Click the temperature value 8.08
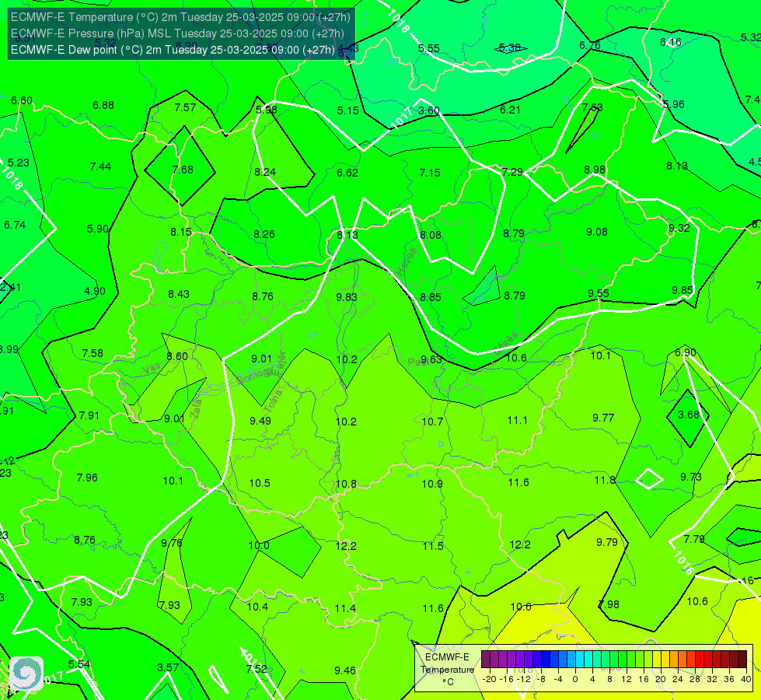Image resolution: width=761 pixels, height=700 pixels. [x=431, y=236]
